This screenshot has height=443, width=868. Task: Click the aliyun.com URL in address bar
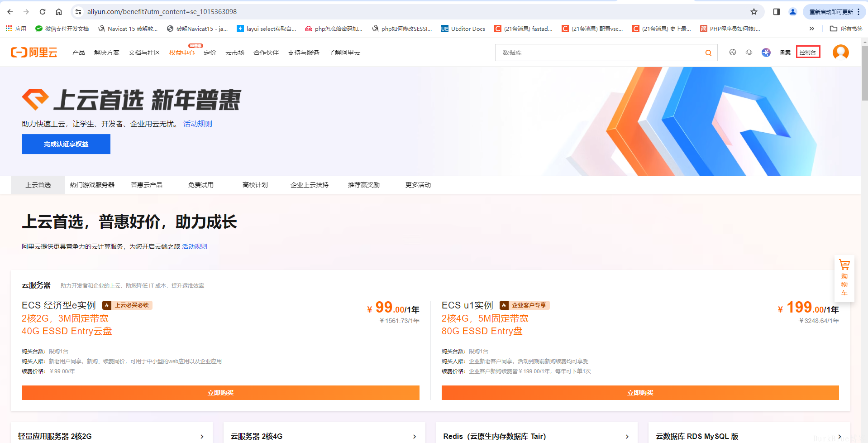(162, 12)
